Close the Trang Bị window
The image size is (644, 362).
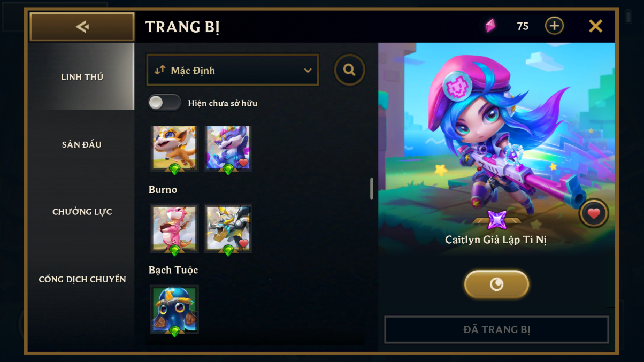(595, 26)
